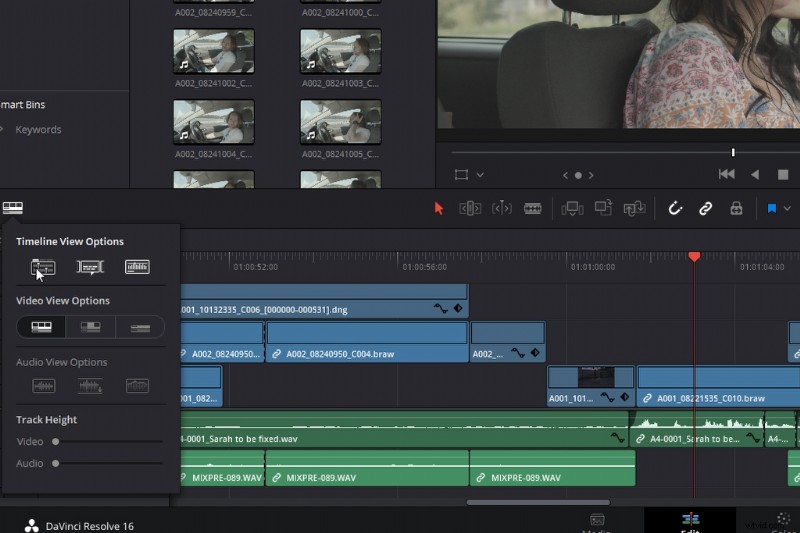Select clip A001_08221535_C010.braw on timeline

coord(718,386)
